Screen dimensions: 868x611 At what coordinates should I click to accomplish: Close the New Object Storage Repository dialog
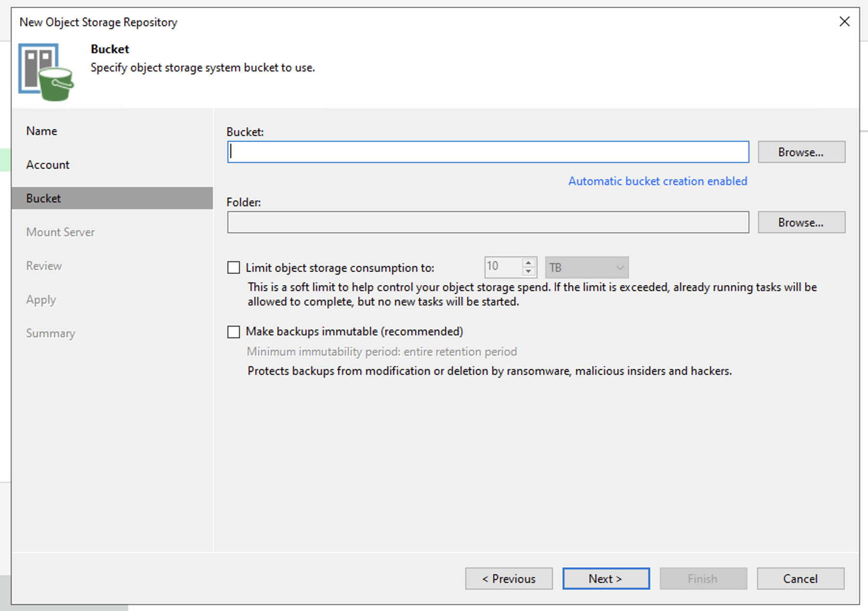844,22
